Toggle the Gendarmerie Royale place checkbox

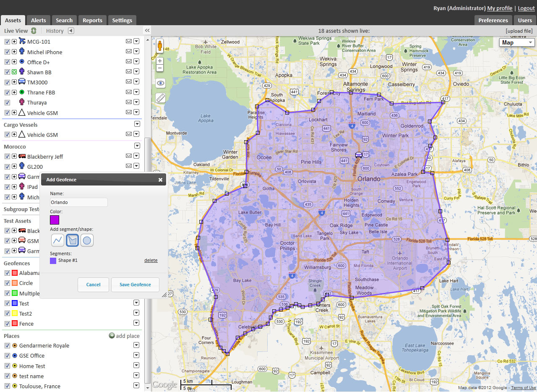click(x=7, y=345)
